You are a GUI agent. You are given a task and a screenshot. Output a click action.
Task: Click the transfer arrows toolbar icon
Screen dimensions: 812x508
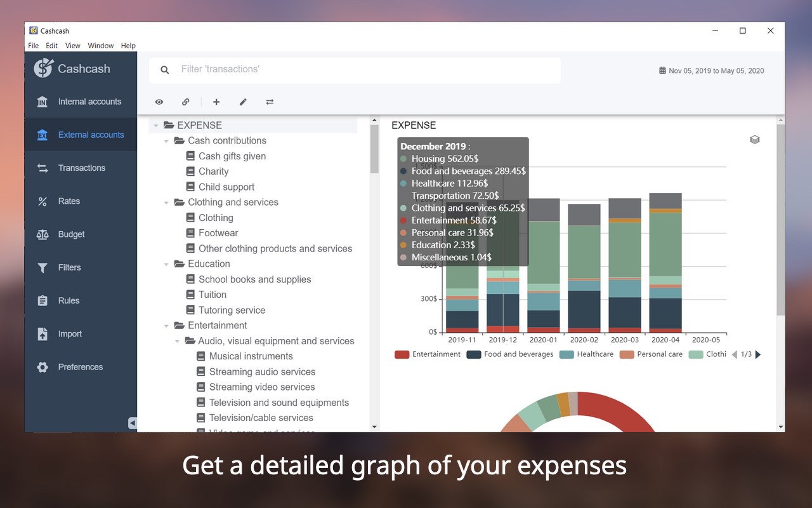[270, 102]
